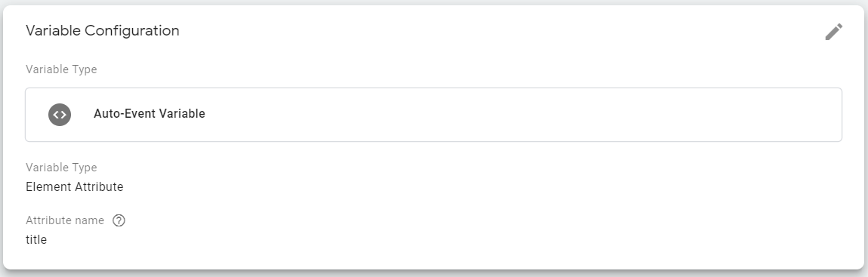Viewport: 868px width, 277px height.
Task: Click the word "name" beside the help icon
Action: (91, 220)
